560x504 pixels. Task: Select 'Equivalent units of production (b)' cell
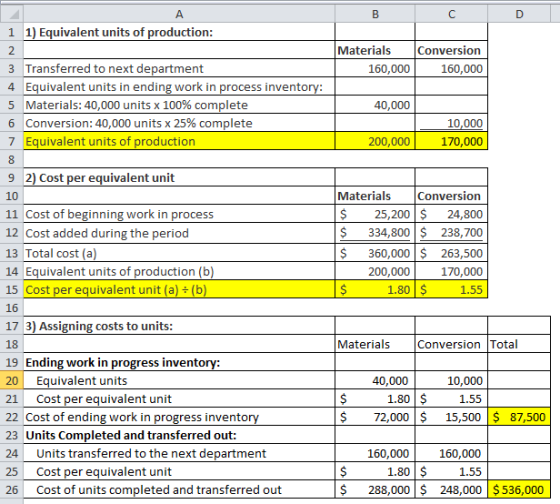point(179,271)
